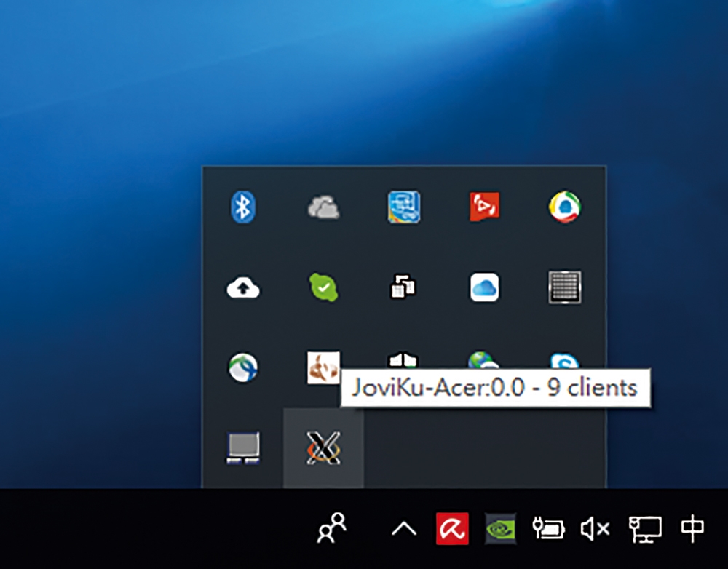The width and height of the screenshot is (728, 569).
Task: Switch the Chinese IME indicator
Action: 692,528
